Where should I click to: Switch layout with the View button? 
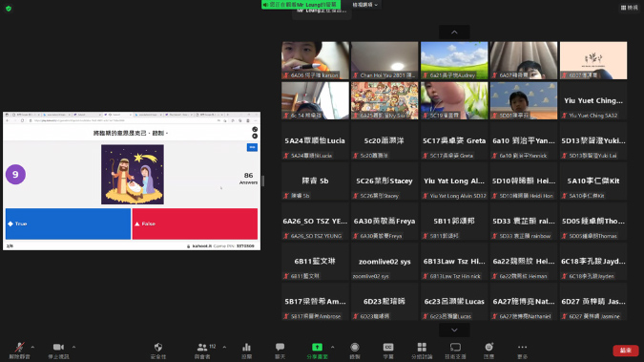pyautogui.click(x=630, y=8)
